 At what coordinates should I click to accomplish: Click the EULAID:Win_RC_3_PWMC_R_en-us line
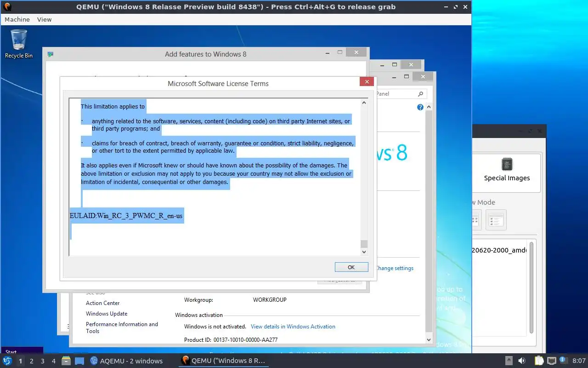126,215
